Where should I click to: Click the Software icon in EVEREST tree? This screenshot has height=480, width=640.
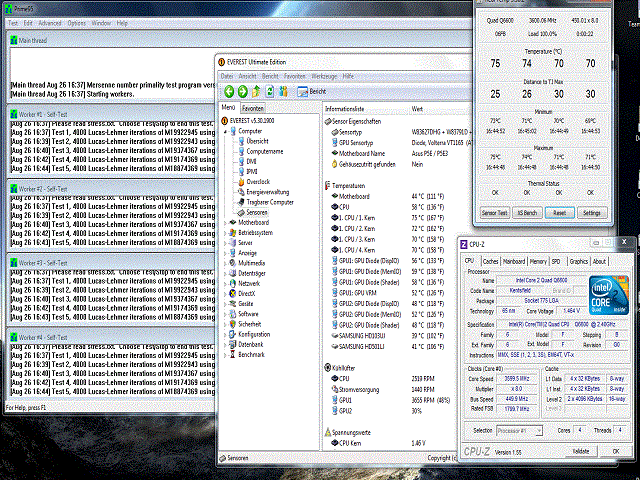tap(232, 314)
